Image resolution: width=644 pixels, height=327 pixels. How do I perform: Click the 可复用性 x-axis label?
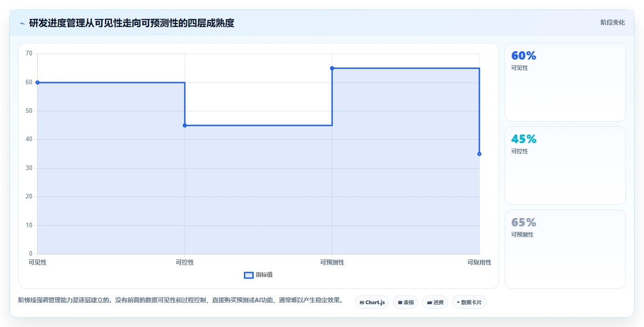pos(479,262)
